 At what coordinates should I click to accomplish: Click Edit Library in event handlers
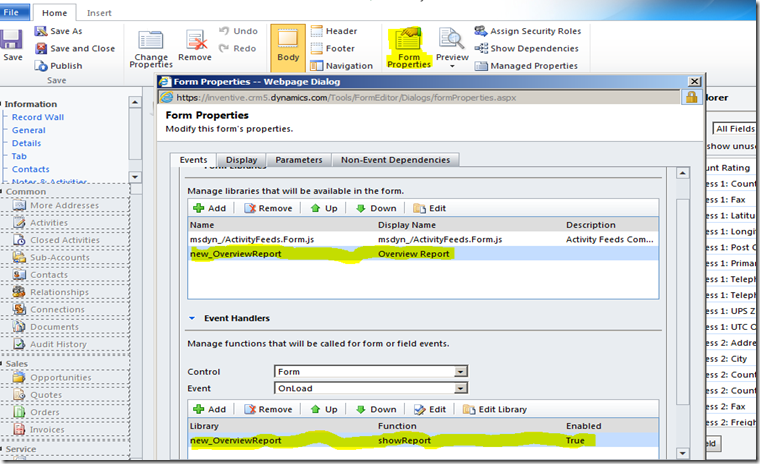tap(495, 409)
